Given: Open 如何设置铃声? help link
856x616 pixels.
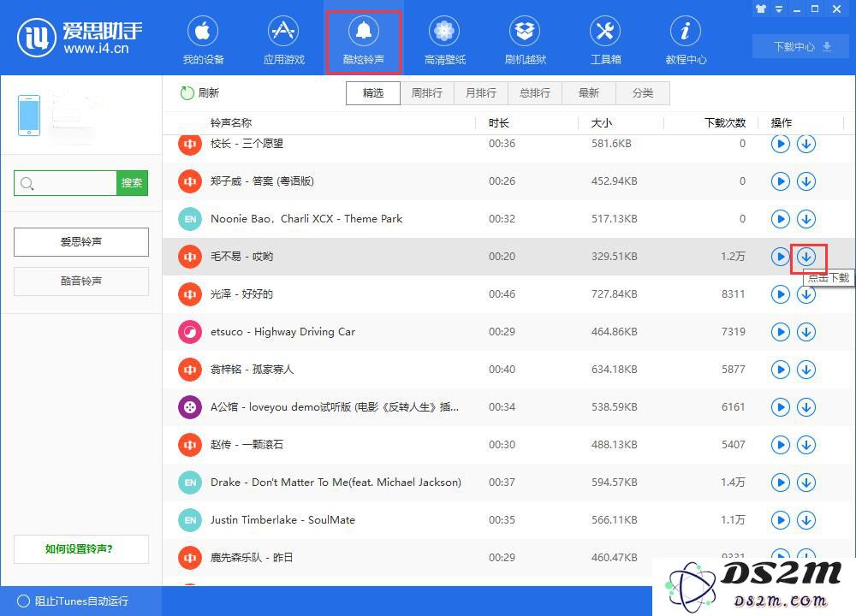Looking at the screenshot, I should pos(81,549).
